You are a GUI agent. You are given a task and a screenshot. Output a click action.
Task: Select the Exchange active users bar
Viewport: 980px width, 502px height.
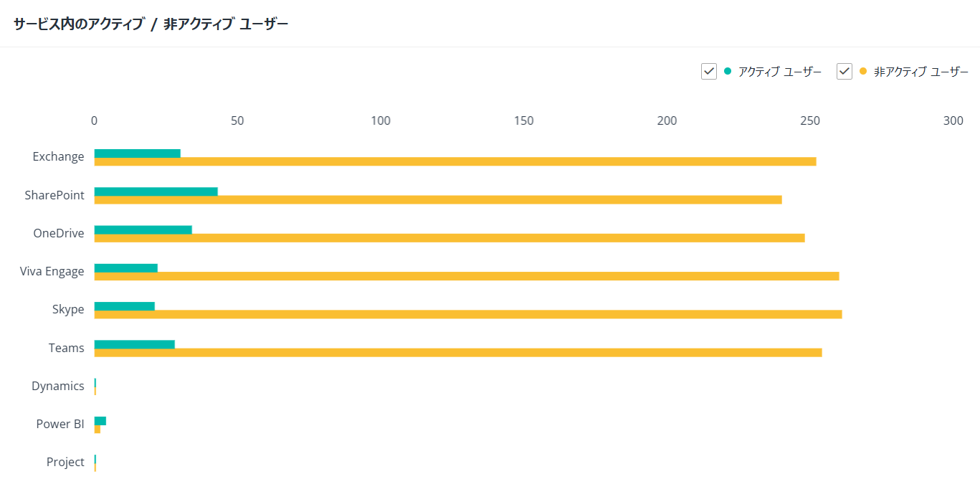[137, 153]
